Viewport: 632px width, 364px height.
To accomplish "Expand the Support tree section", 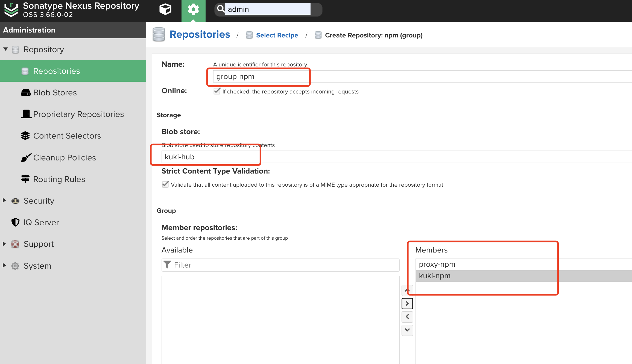I will (4, 244).
